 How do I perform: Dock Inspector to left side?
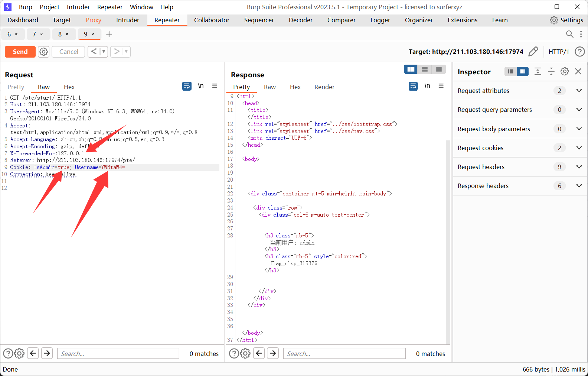[x=510, y=71]
